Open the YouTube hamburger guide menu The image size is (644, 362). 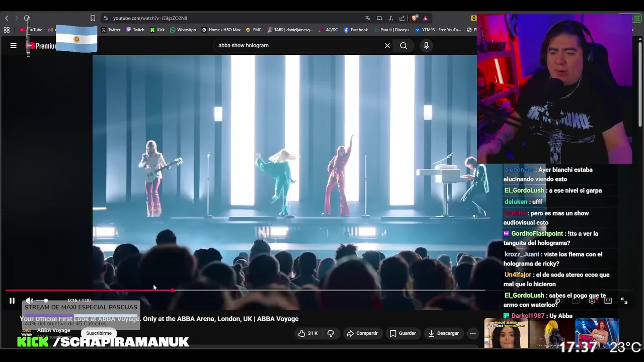click(14, 45)
